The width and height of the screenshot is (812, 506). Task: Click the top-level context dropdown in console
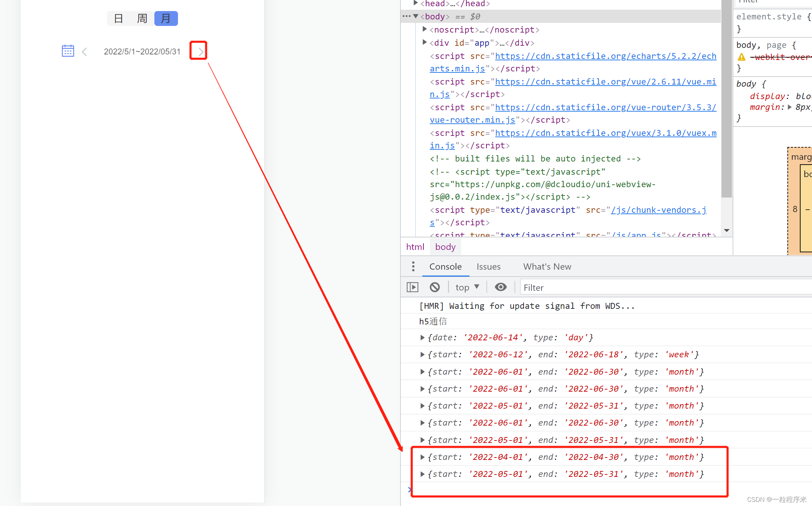(466, 287)
